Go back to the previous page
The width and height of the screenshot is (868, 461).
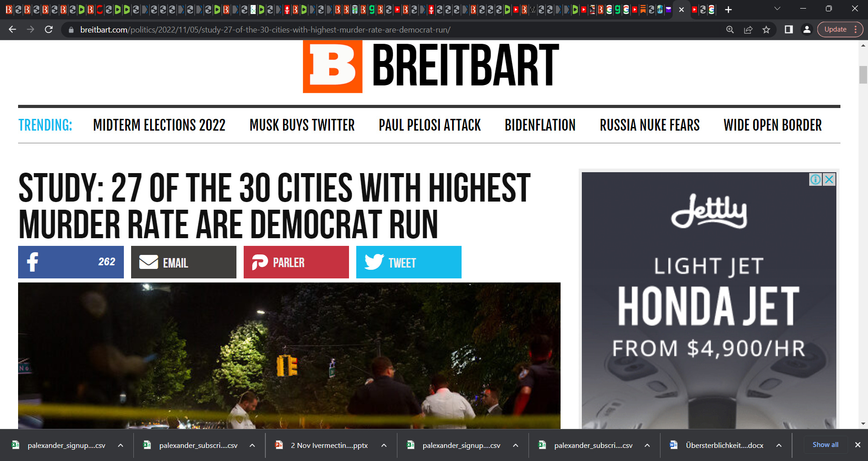point(12,29)
